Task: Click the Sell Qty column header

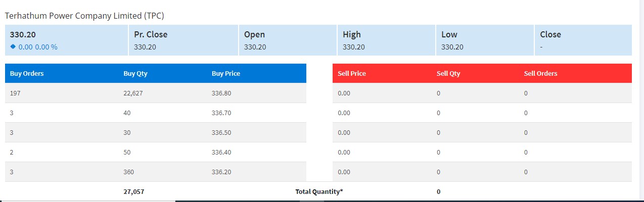Action: pyautogui.click(x=448, y=73)
